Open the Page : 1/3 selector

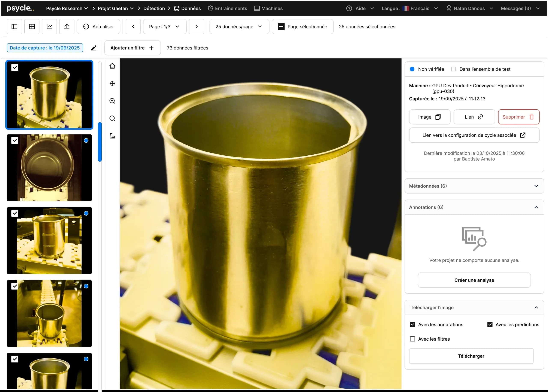point(165,27)
